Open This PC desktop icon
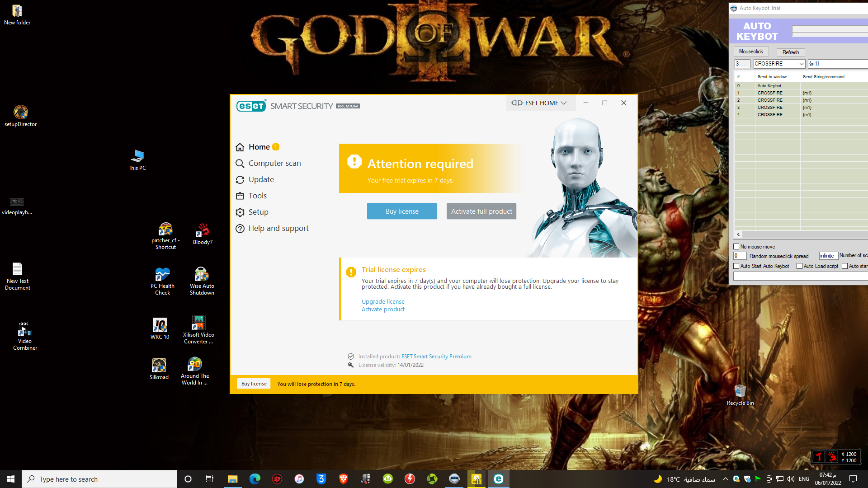 (x=137, y=160)
